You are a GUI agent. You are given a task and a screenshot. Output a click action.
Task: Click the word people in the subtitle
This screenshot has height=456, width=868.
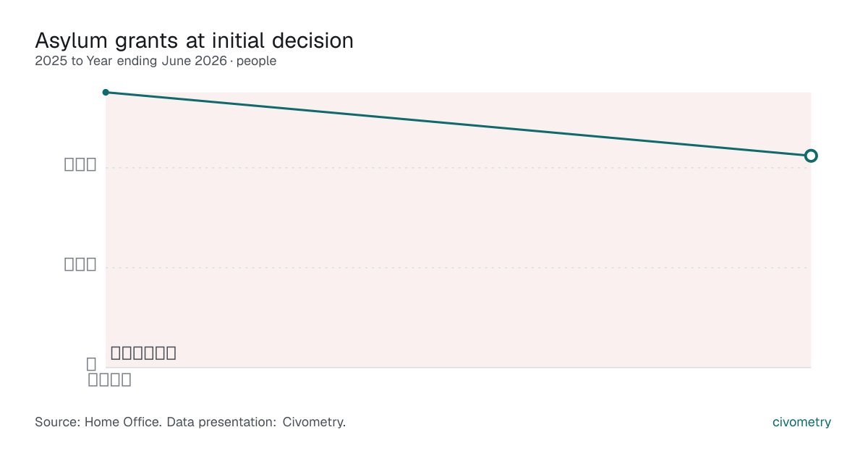256,62
